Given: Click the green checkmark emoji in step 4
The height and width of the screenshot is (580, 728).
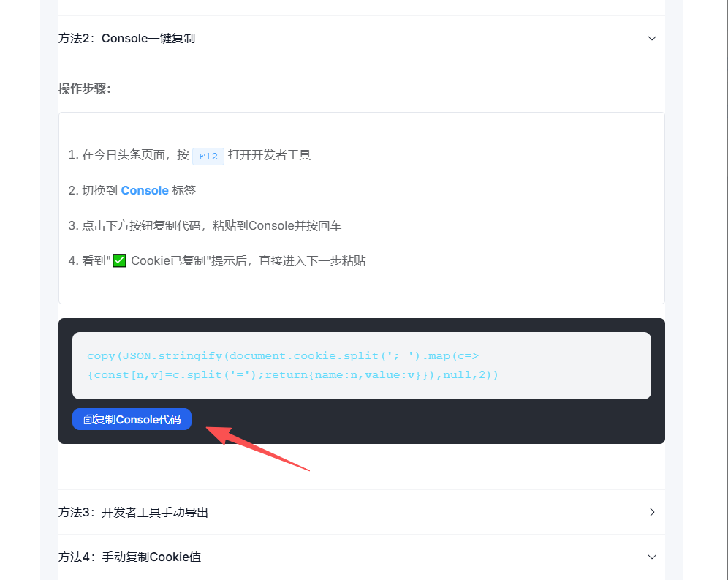Looking at the screenshot, I should coord(119,260).
